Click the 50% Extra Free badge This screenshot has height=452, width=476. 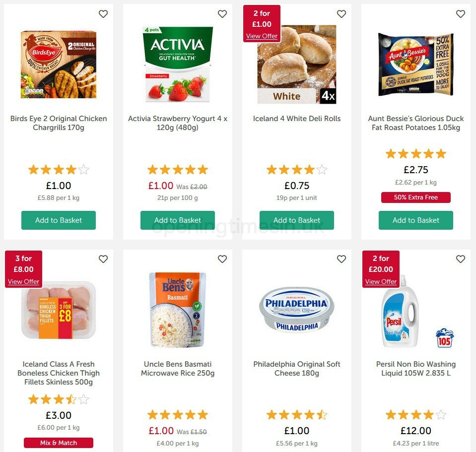[415, 197]
